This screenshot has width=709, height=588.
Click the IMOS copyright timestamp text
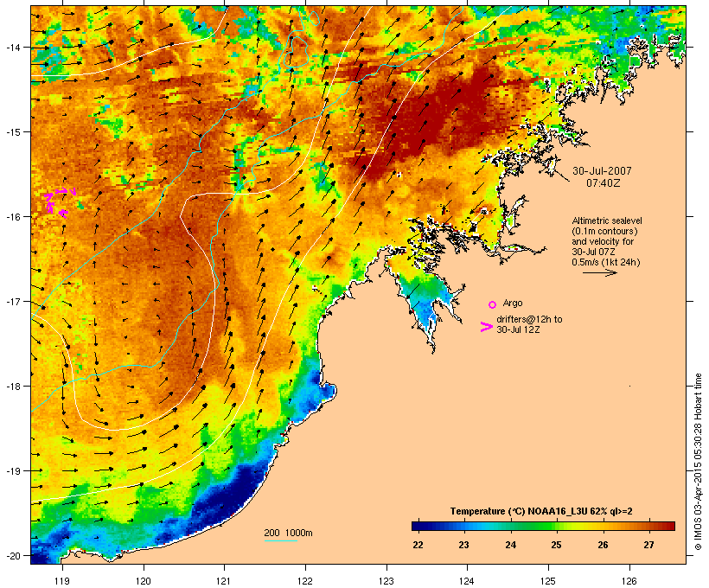point(698,462)
